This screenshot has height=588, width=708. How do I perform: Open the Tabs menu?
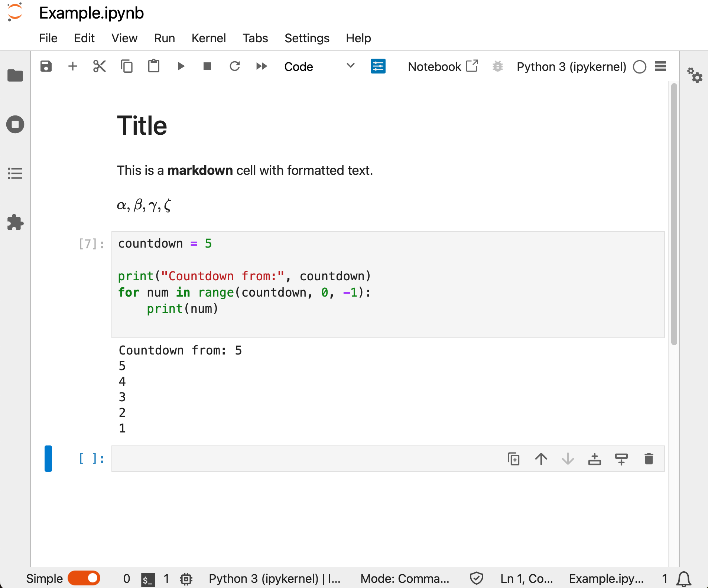tap(255, 38)
